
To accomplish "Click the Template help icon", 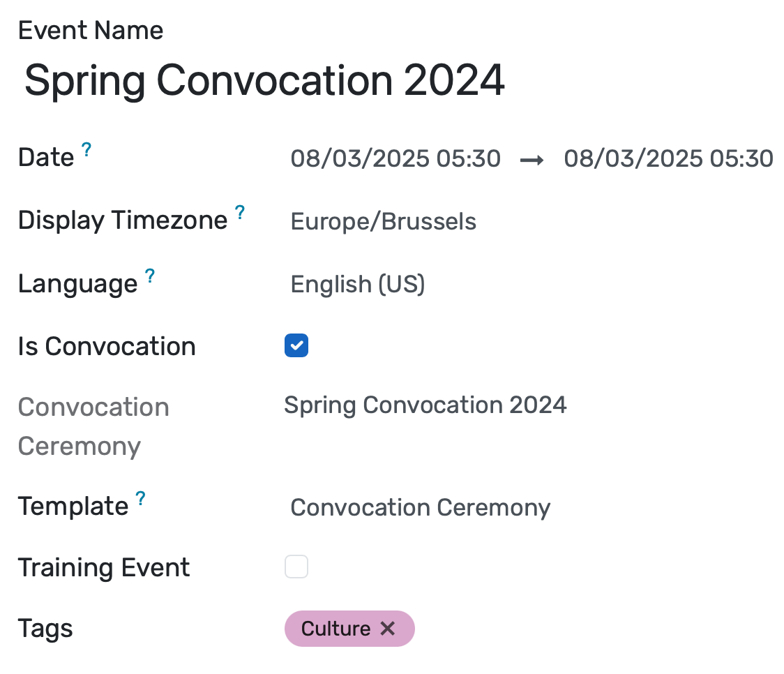I will click(140, 497).
